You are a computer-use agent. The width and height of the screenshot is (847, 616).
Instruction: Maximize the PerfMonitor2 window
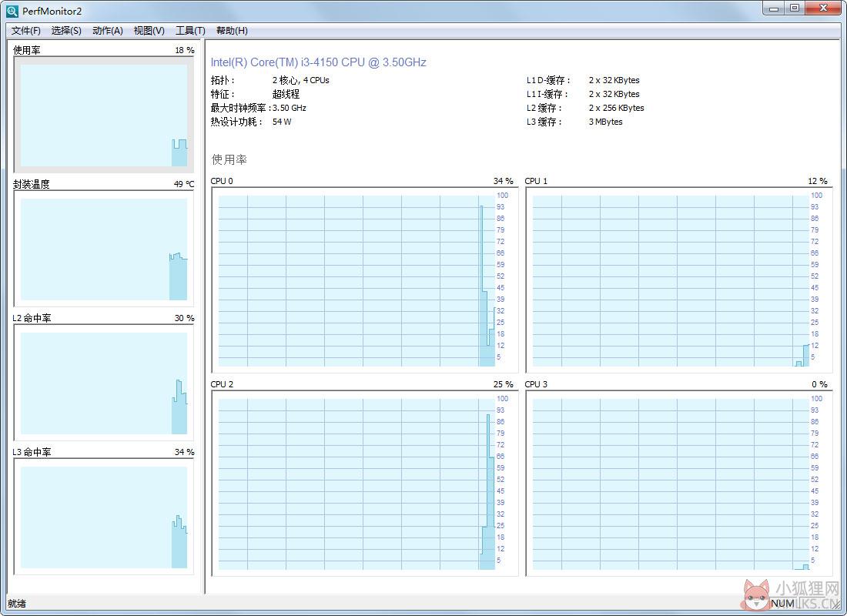click(795, 8)
